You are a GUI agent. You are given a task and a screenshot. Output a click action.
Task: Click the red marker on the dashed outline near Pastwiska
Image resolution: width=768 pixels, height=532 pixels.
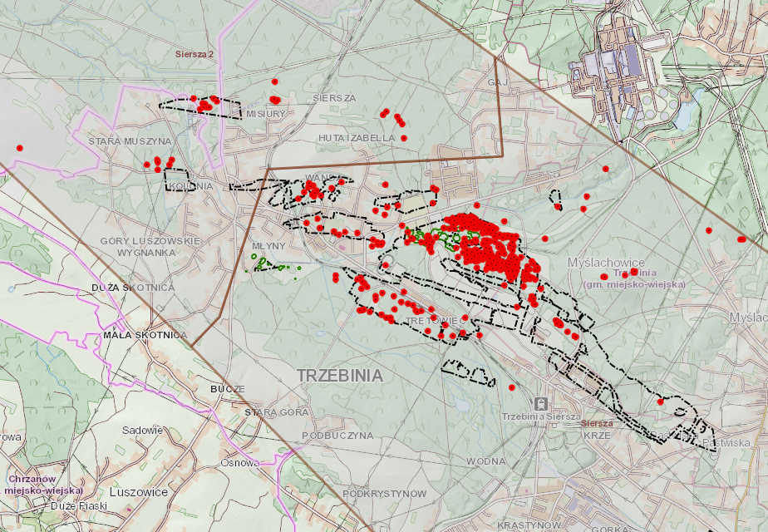(x=660, y=401)
